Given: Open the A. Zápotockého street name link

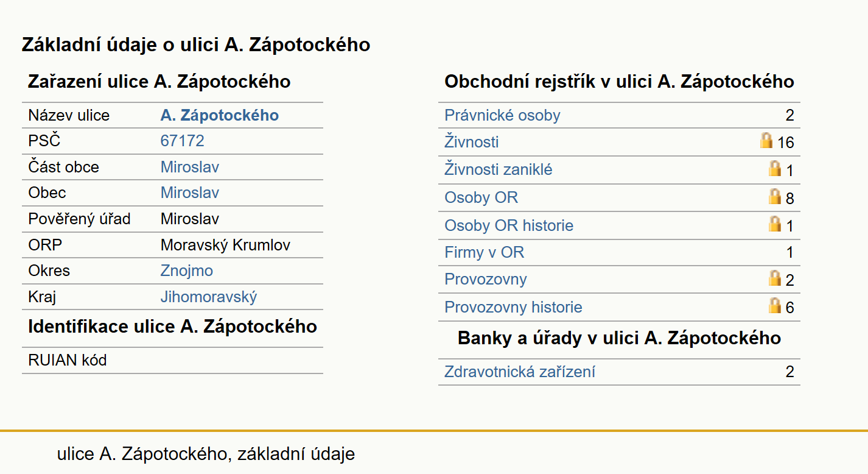Looking at the screenshot, I should coord(220,115).
